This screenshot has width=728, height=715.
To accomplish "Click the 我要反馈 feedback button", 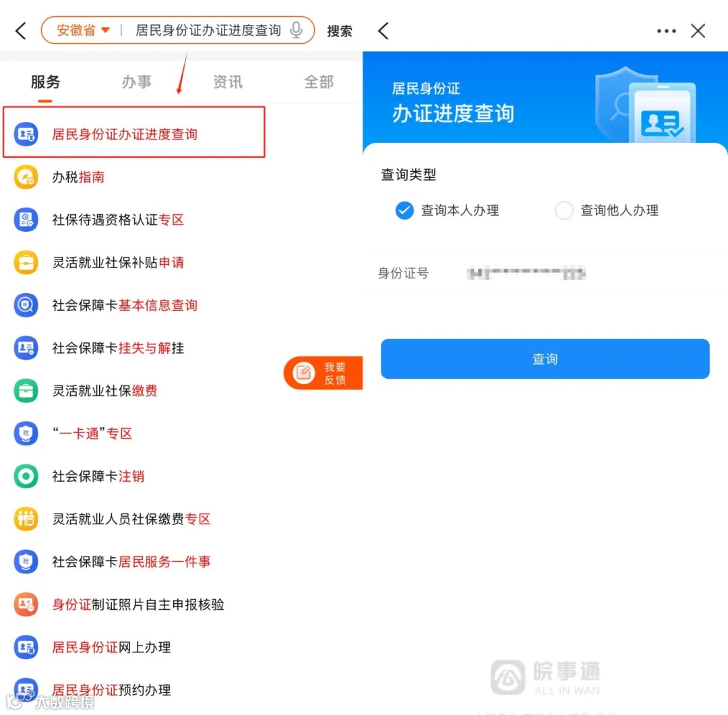I will 323,373.
